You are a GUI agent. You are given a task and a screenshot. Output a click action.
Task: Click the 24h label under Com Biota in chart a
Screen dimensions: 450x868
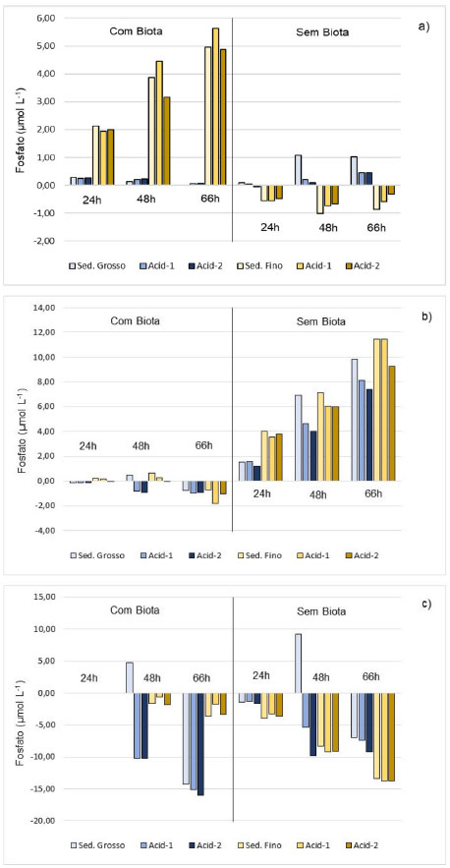tap(92, 200)
